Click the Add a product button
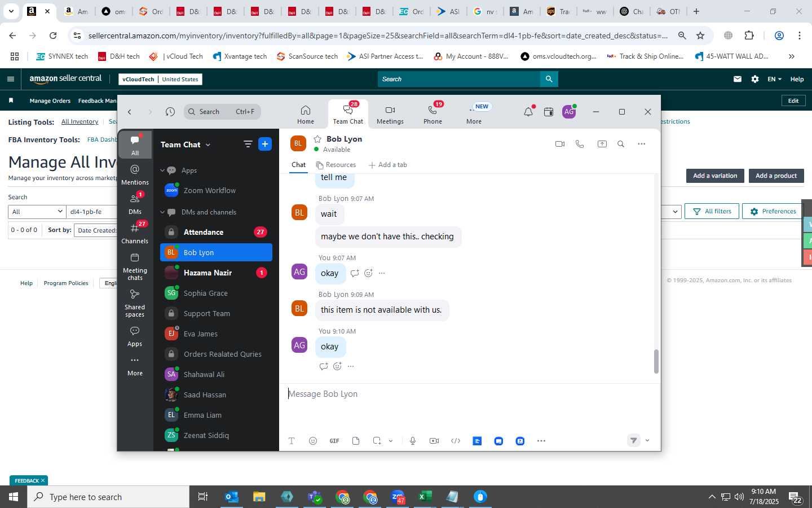 point(776,176)
